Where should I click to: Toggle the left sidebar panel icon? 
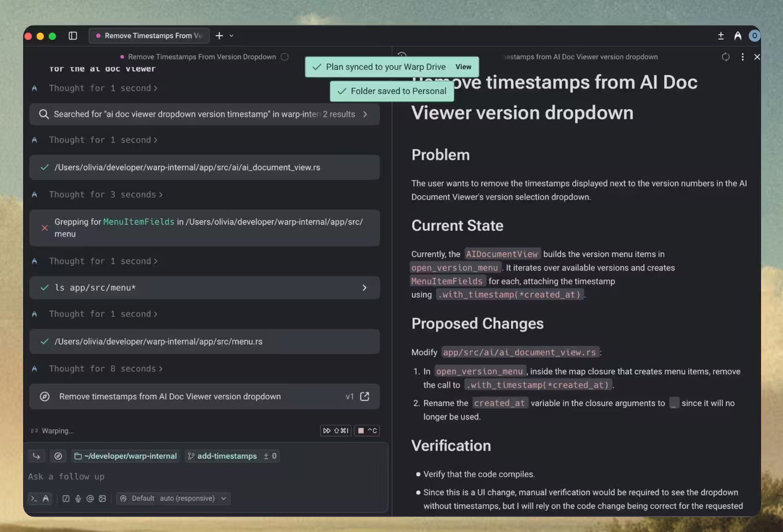pos(73,36)
